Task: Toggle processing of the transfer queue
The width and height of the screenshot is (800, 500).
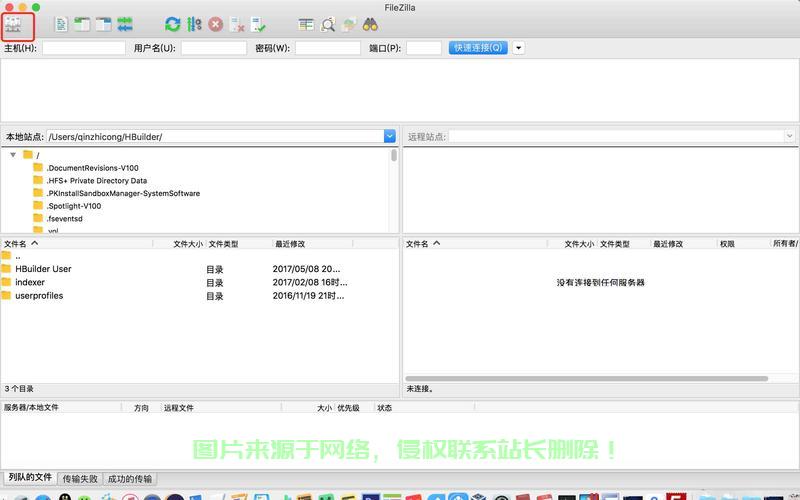Action: tap(194, 24)
